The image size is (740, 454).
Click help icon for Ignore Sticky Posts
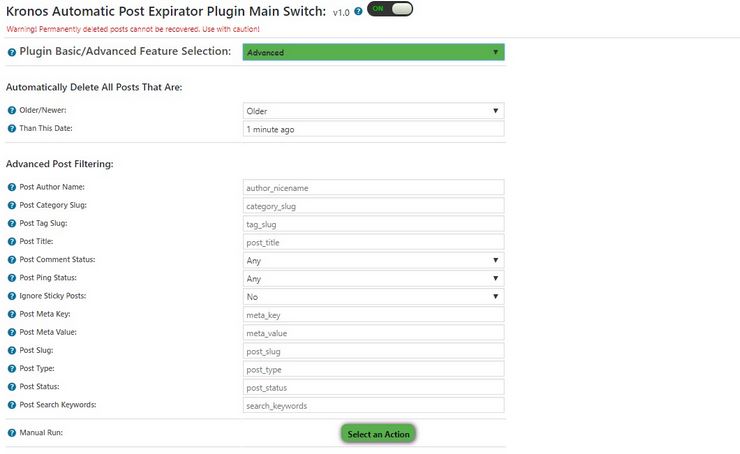[12, 296]
